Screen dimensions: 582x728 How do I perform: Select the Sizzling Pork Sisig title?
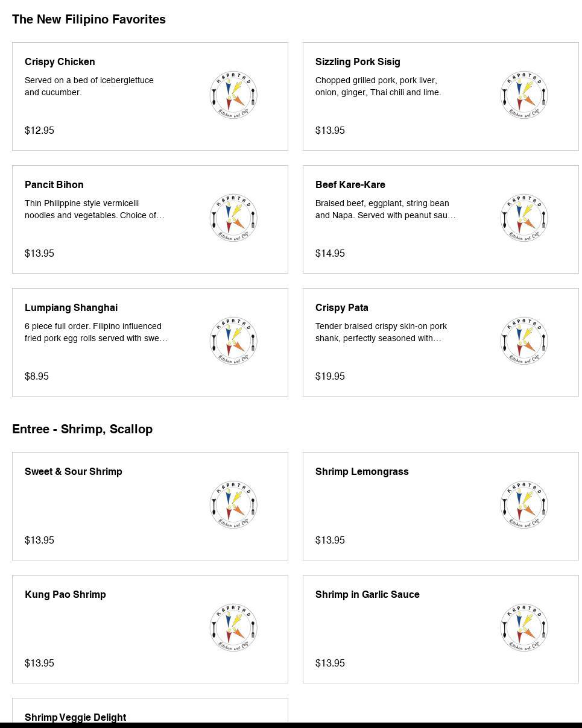358,62
